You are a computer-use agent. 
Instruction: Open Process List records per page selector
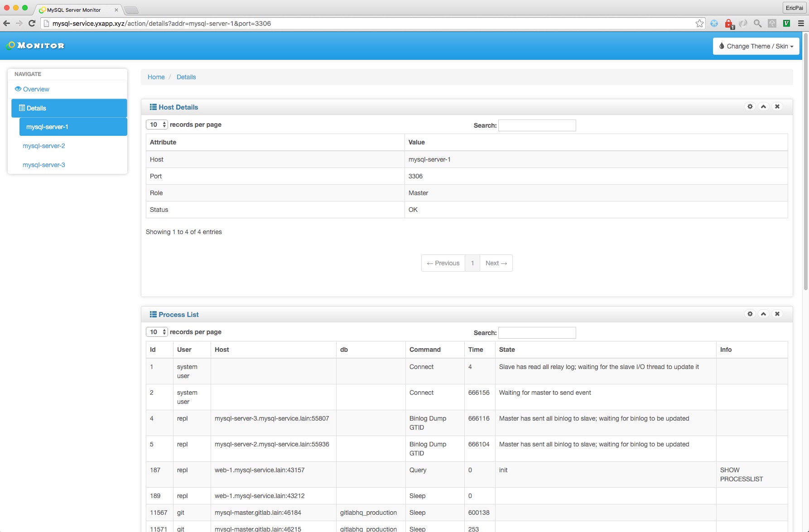[x=157, y=332]
